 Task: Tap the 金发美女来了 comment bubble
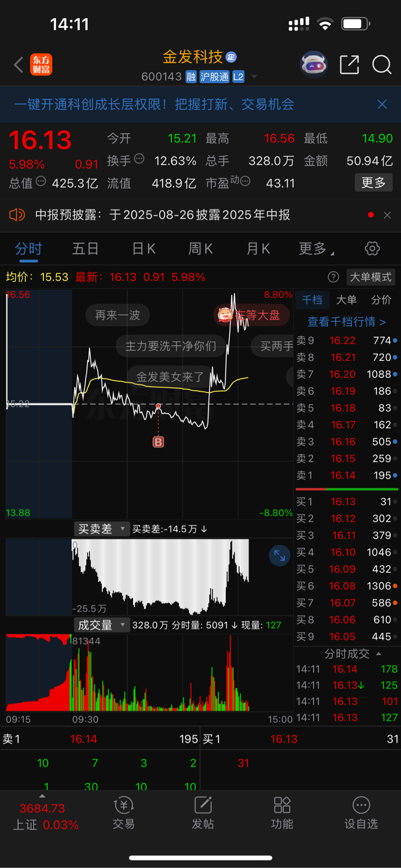(x=170, y=377)
